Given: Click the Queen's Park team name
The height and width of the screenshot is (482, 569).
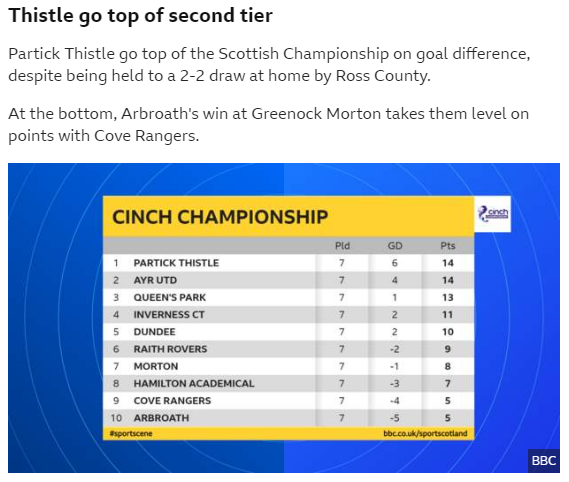Looking at the screenshot, I should click(x=169, y=297).
